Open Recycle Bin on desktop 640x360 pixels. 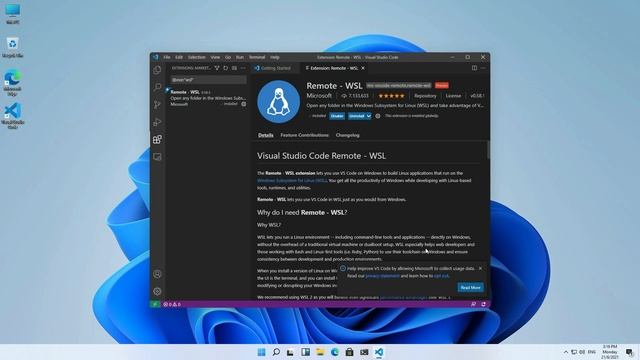coord(13,47)
